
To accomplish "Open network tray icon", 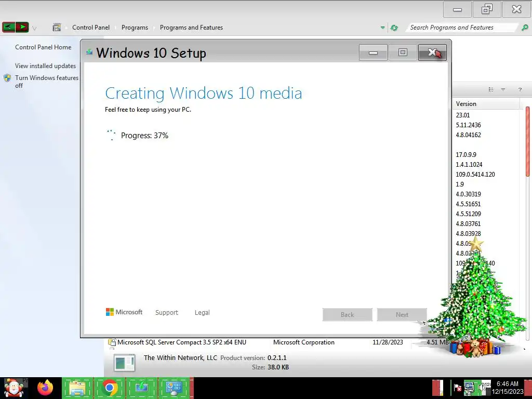I will click(x=469, y=388).
